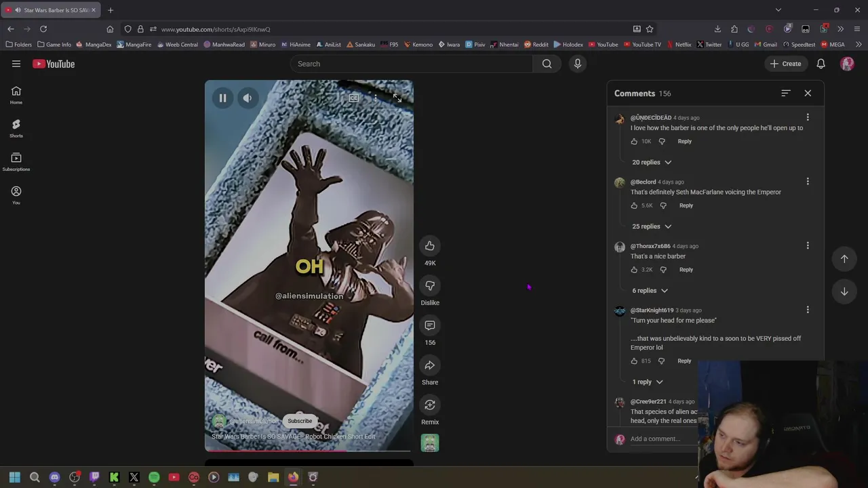Open Discord from the taskbar

[x=55, y=477]
